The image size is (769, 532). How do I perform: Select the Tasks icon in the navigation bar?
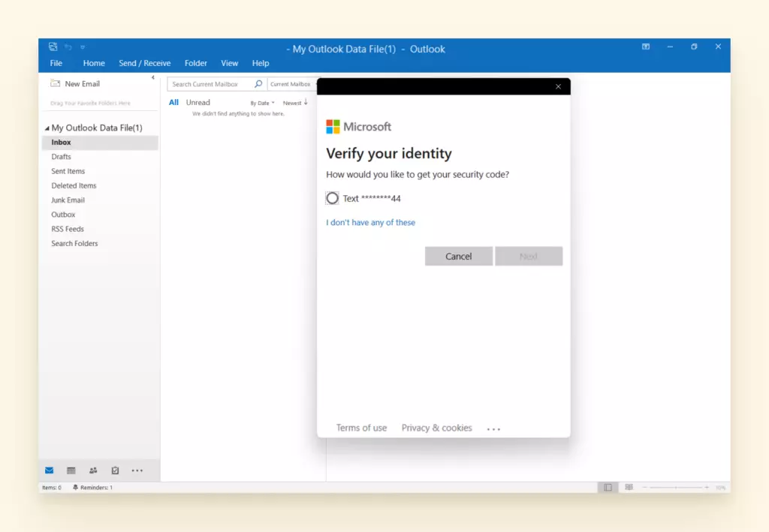pos(114,470)
